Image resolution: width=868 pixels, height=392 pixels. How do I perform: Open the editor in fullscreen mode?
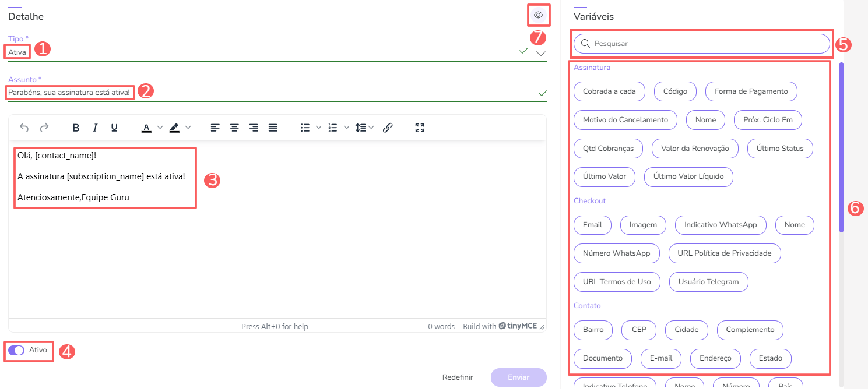pos(420,128)
